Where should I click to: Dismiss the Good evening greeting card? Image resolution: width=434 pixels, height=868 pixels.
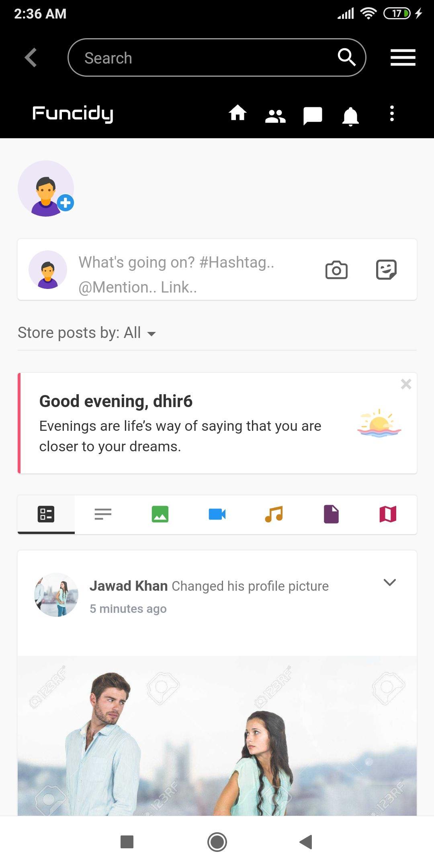[x=406, y=384]
